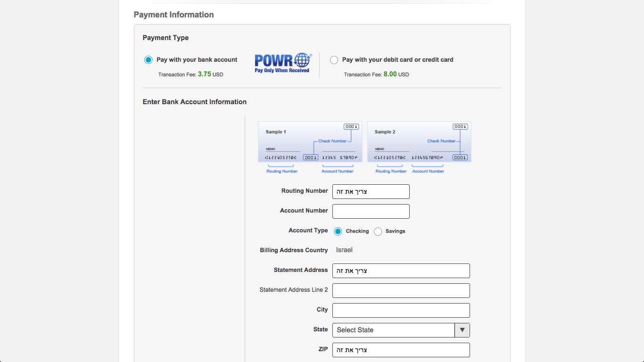This screenshot has height=362, width=644.
Task: Select Pay with your bank account option
Action: coord(149,60)
